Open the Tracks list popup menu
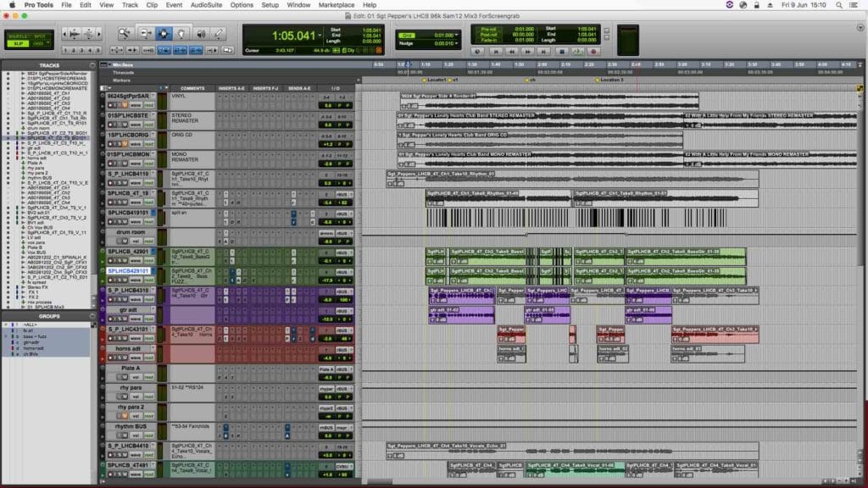The image size is (868, 488). [92, 65]
